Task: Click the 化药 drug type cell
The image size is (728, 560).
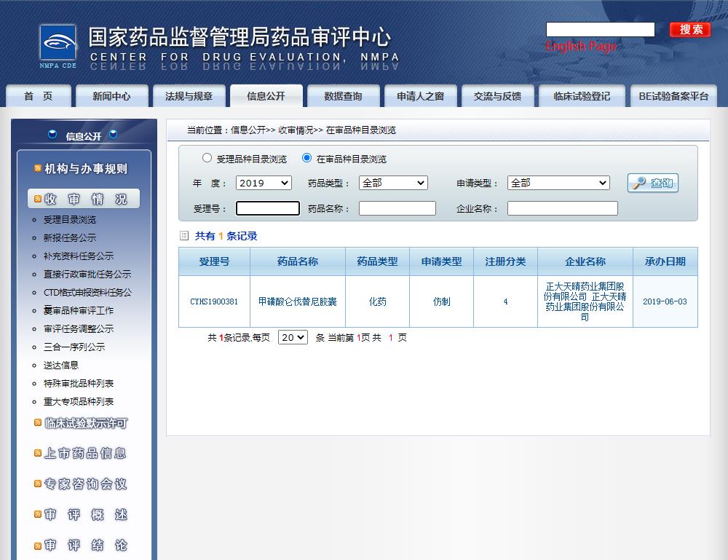Action: pyautogui.click(x=377, y=301)
